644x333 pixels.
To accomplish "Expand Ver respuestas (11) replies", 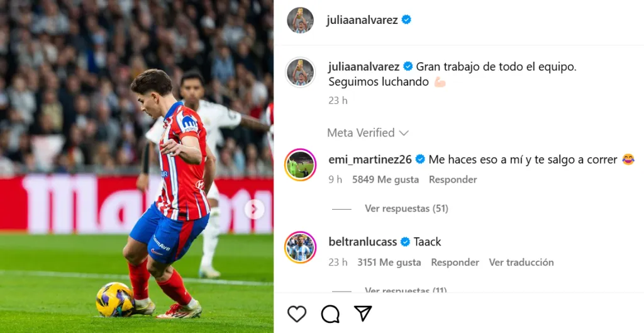I will (406, 290).
